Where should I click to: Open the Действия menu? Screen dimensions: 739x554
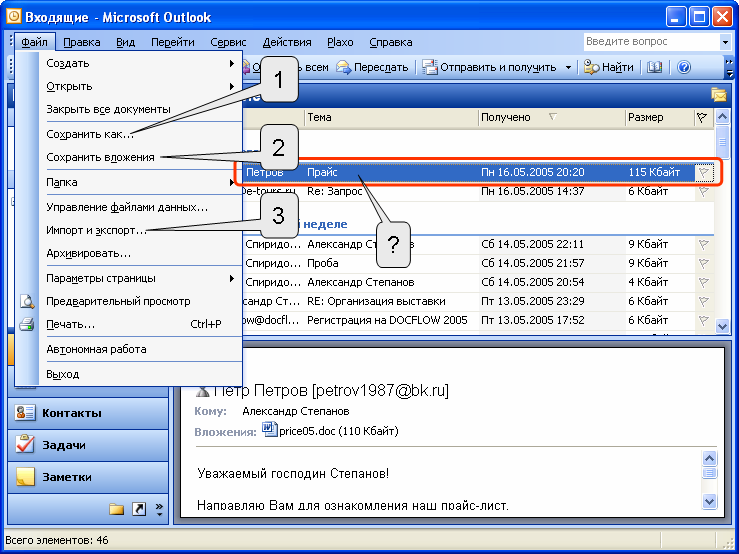(287, 42)
